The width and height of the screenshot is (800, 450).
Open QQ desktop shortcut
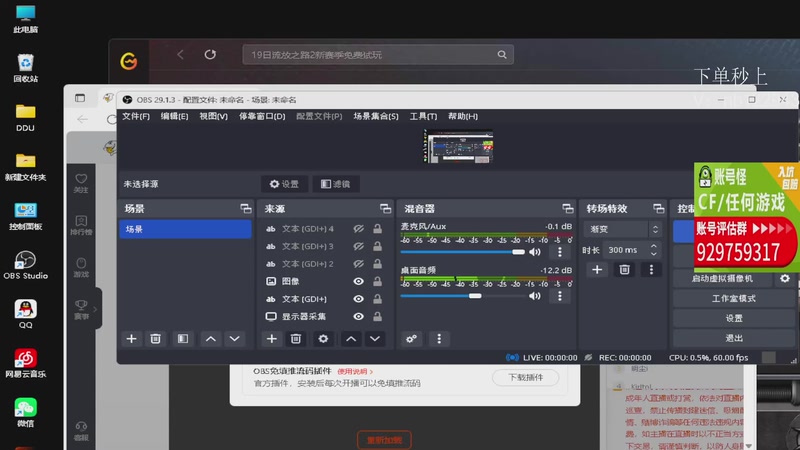pos(26,314)
